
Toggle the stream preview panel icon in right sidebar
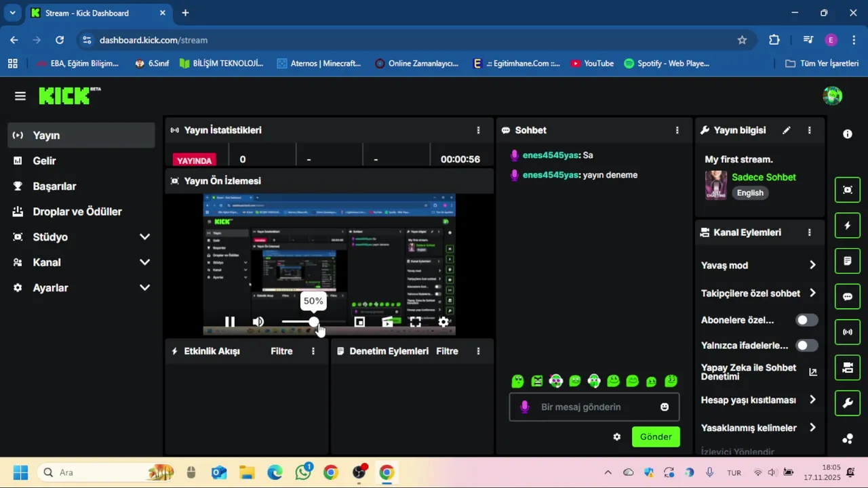tap(847, 190)
